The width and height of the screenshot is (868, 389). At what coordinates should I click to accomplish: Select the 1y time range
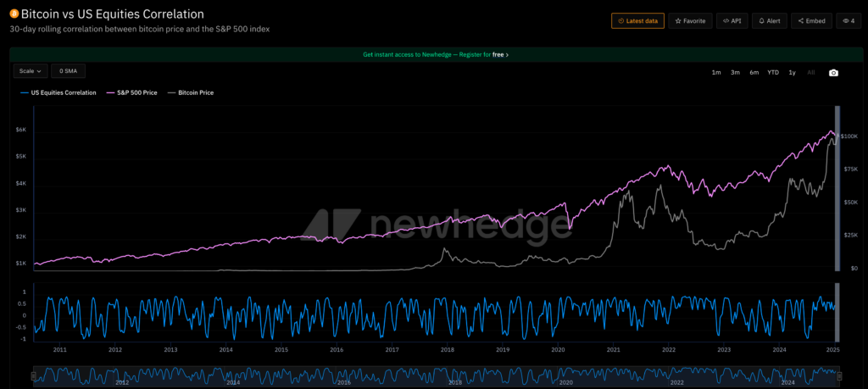(793, 73)
